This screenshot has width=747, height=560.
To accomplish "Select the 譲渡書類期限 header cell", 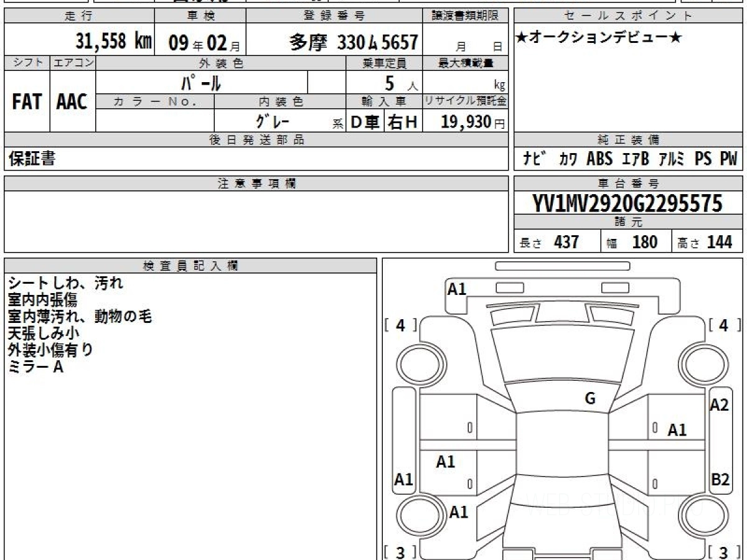I will 465,16.
